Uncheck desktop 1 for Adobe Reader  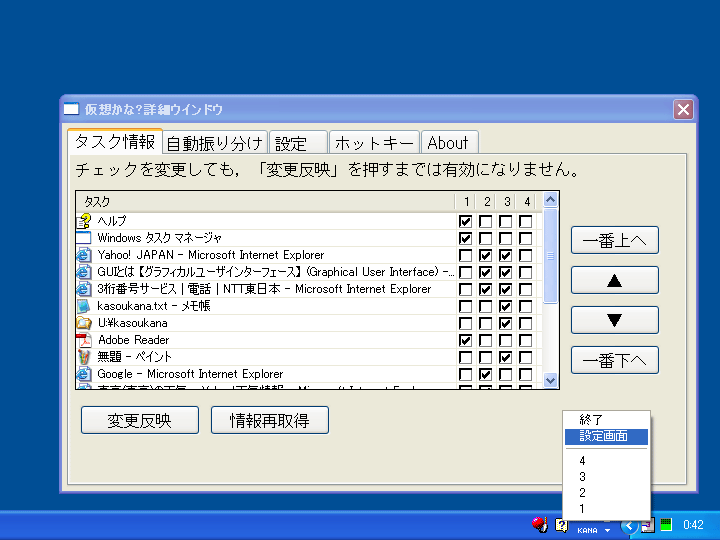[465, 340]
